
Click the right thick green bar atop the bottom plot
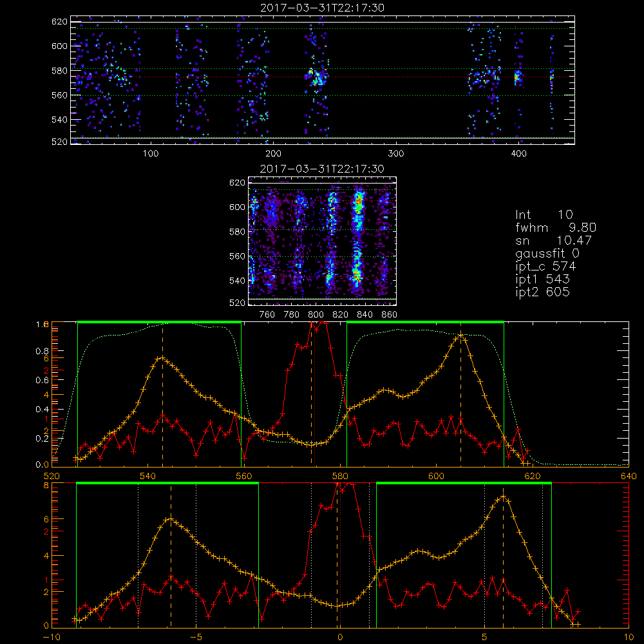point(464,484)
